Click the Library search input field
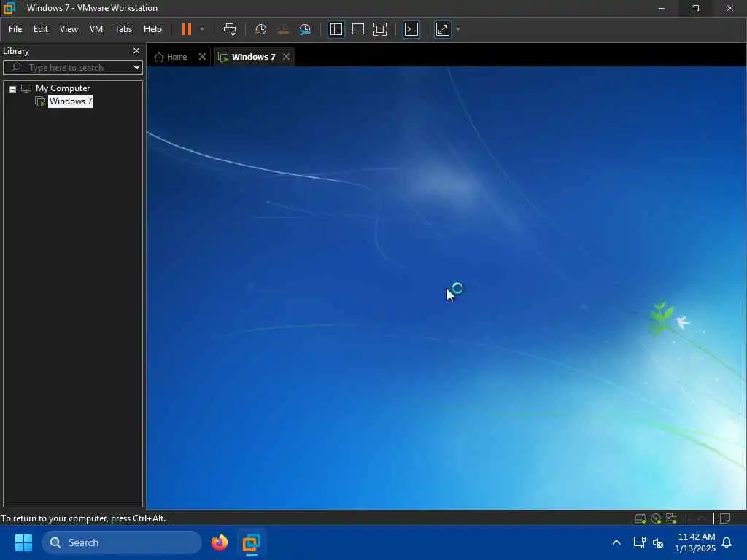This screenshot has width=747, height=560. click(71, 68)
